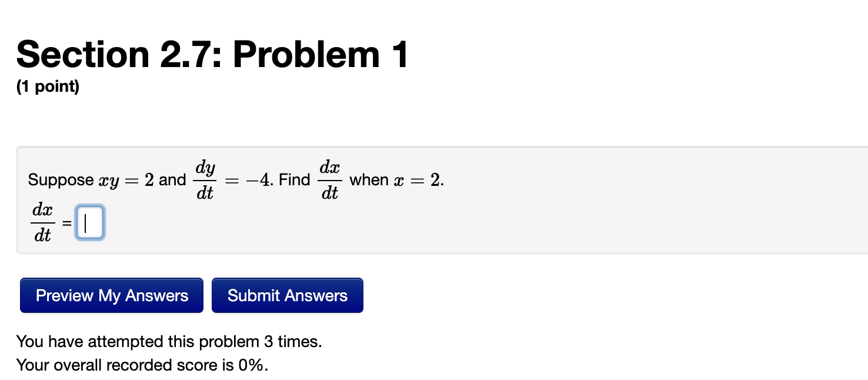This screenshot has height=380, width=868.
Task: Click the dx/dt fraction label beside the answer box
Action: (x=42, y=222)
